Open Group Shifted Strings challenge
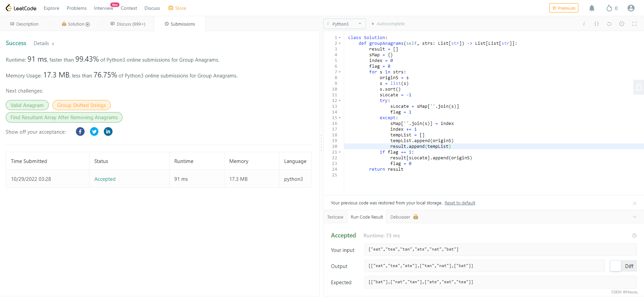Viewport: 644px width, 297px height. click(81, 105)
